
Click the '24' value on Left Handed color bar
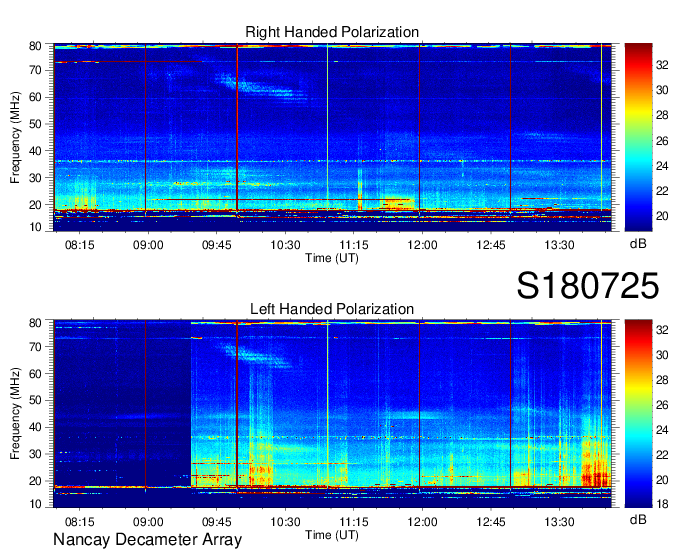pyautogui.click(x=662, y=430)
